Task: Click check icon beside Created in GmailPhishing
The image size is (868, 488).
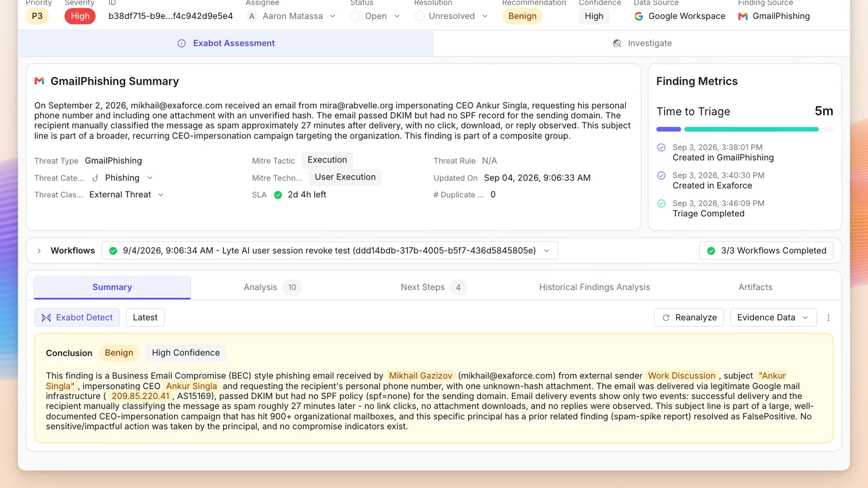Action: [661, 147]
